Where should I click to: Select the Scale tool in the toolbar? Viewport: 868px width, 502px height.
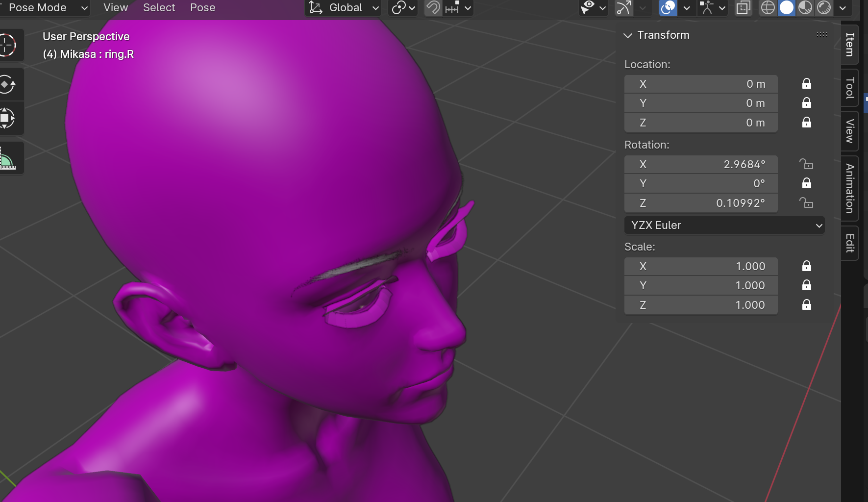coord(7,118)
